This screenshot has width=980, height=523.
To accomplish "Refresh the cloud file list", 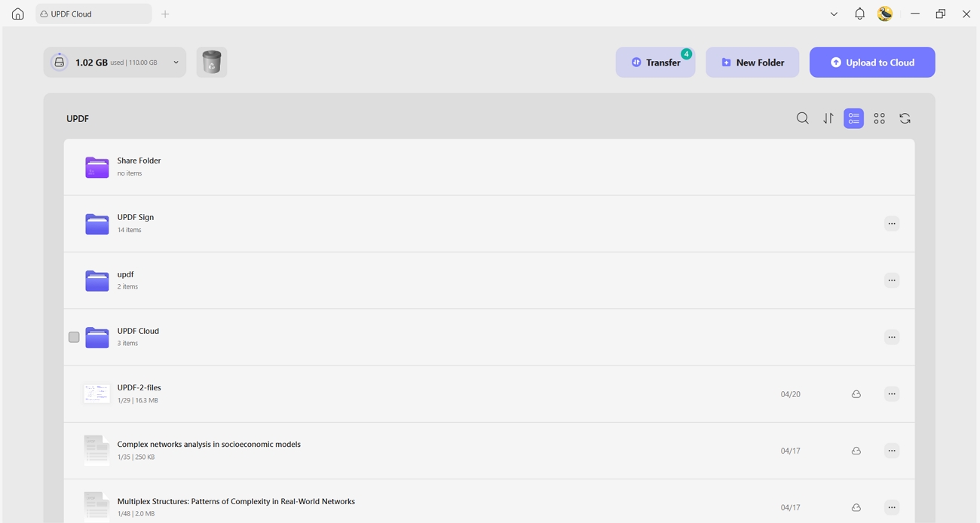I will tap(905, 118).
